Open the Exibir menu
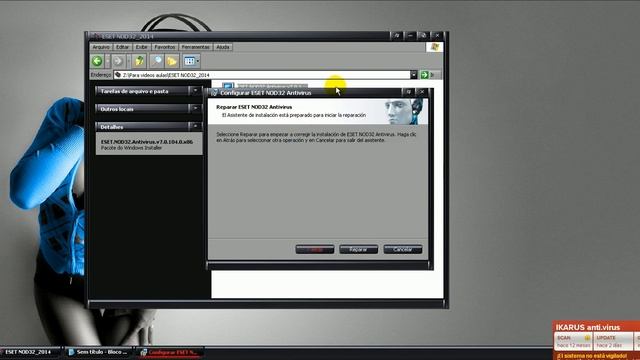This screenshot has width=640, height=360. (142, 47)
